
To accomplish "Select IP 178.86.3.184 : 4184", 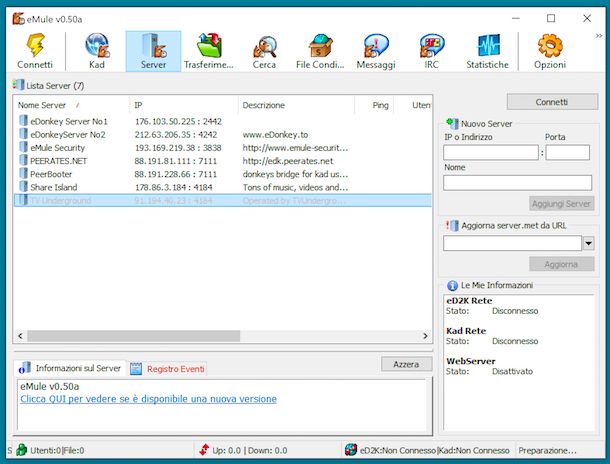I will 174,187.
